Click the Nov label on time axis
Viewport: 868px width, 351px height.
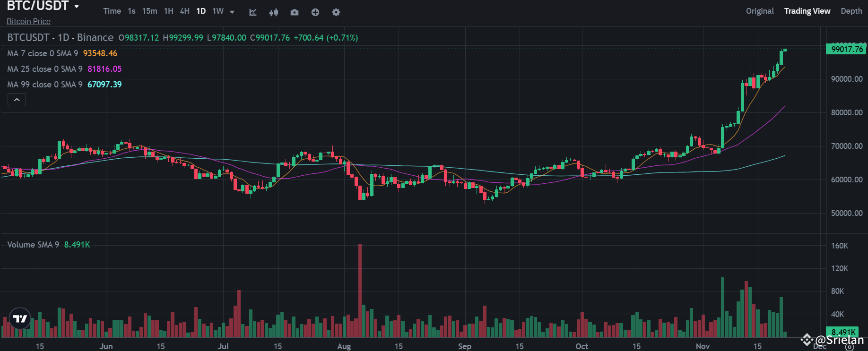click(x=703, y=346)
